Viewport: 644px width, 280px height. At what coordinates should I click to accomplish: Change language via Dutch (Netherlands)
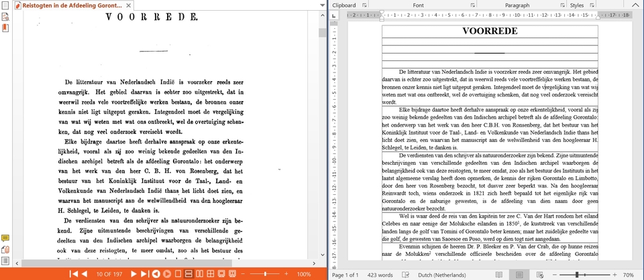click(442, 275)
